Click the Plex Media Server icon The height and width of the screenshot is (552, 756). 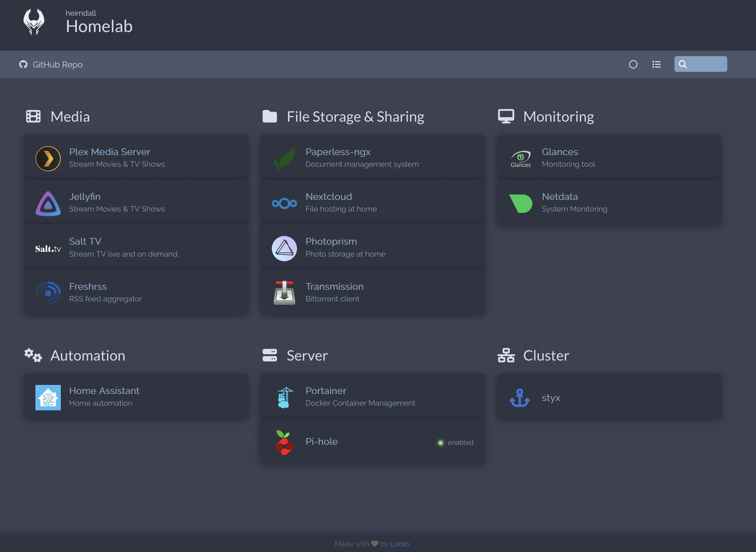click(48, 158)
